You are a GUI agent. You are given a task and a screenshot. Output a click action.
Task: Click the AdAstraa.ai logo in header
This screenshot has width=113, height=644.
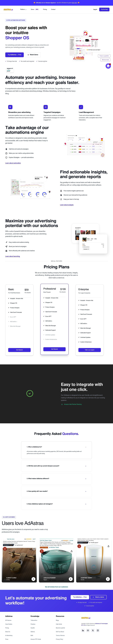[x=8, y=10]
